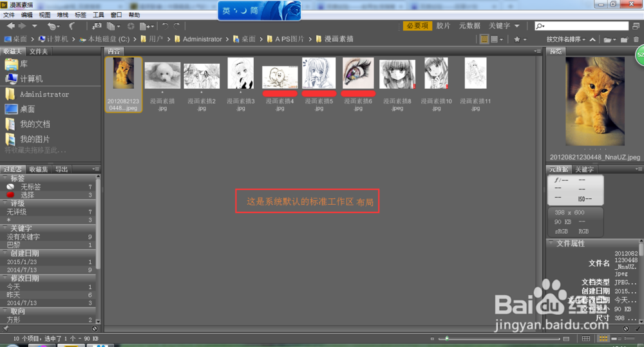Image resolution: width=644 pixels, height=347 pixels.
Task: Open the 按文件名排序 sort dropdown
Action: [x=565, y=39]
